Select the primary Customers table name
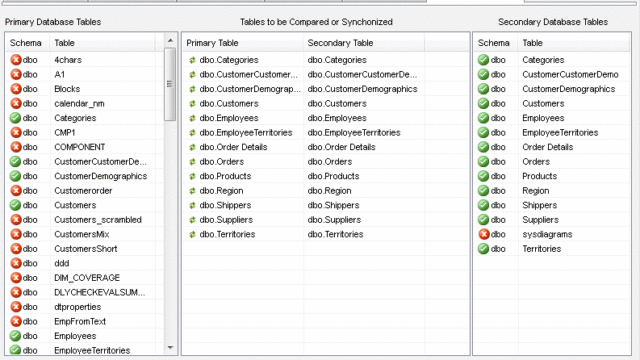The height and width of the screenshot is (360, 640). pyautogui.click(x=75, y=205)
